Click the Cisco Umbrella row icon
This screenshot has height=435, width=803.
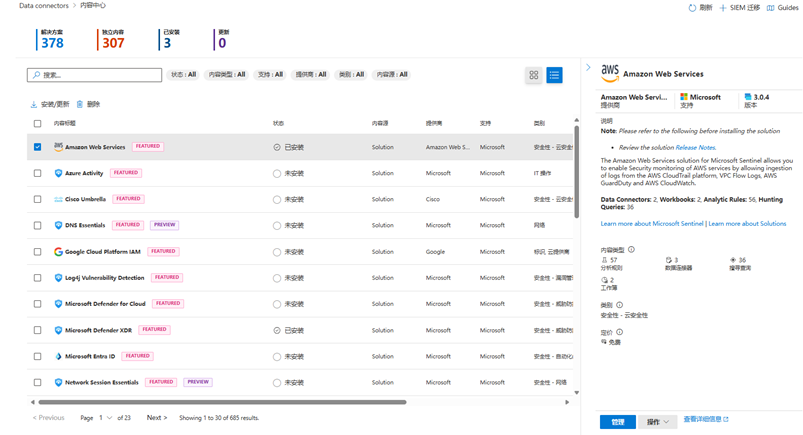[58, 199]
